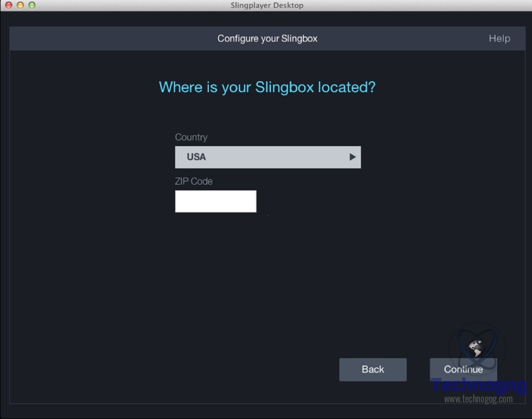The image size is (532, 419).
Task: Click the Country field label
Action: [x=191, y=137]
